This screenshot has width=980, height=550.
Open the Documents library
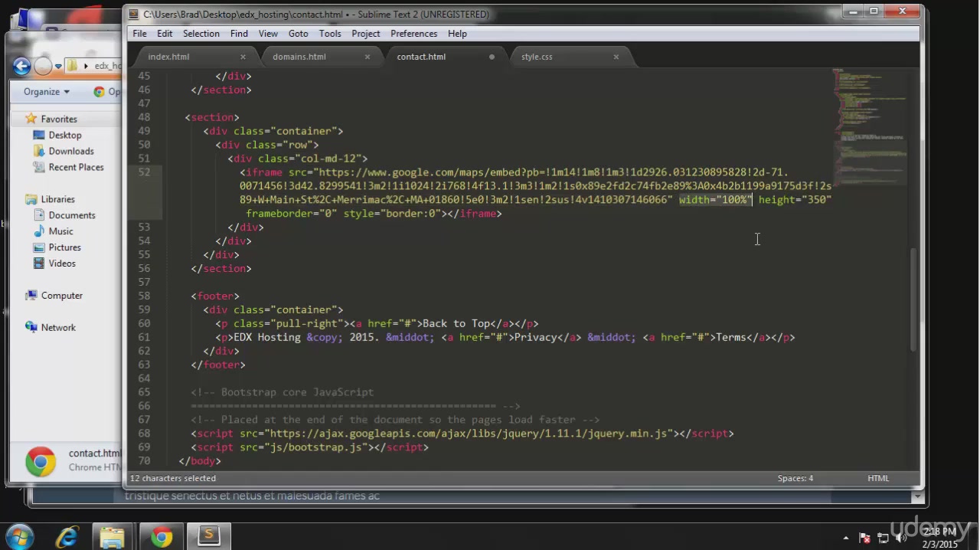point(72,215)
